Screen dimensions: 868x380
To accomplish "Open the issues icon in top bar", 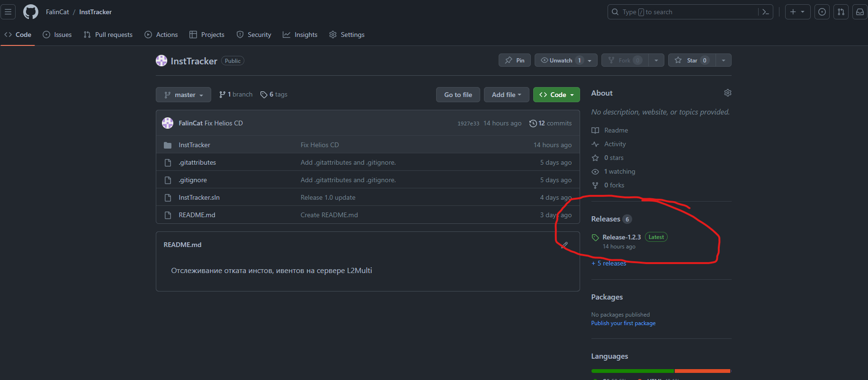I will pyautogui.click(x=822, y=12).
